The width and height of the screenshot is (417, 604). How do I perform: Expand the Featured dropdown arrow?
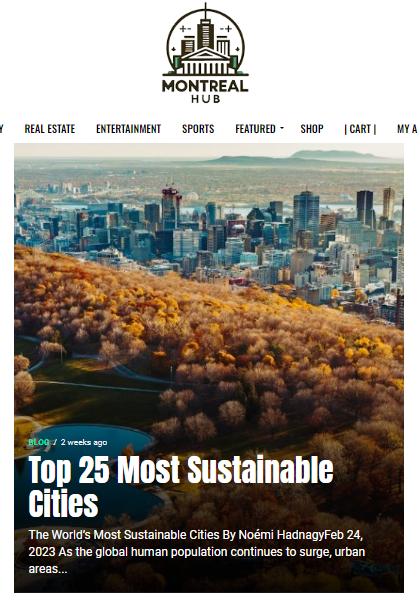tap(281, 128)
